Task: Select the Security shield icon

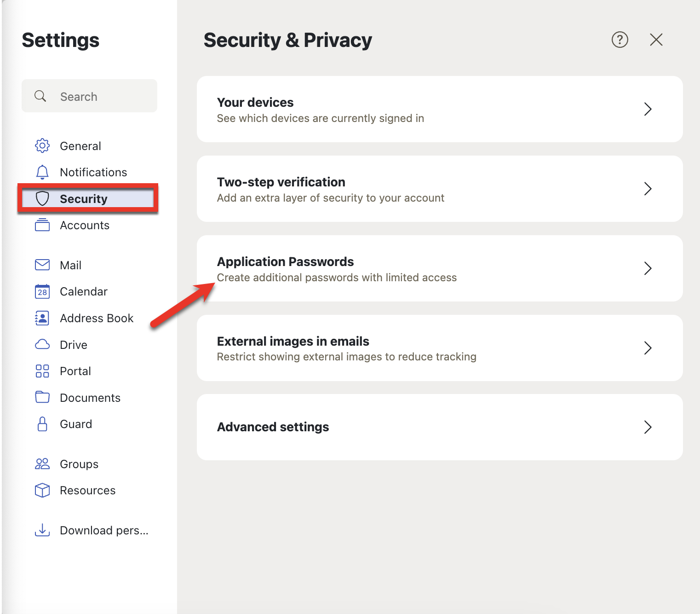Action: tap(42, 198)
